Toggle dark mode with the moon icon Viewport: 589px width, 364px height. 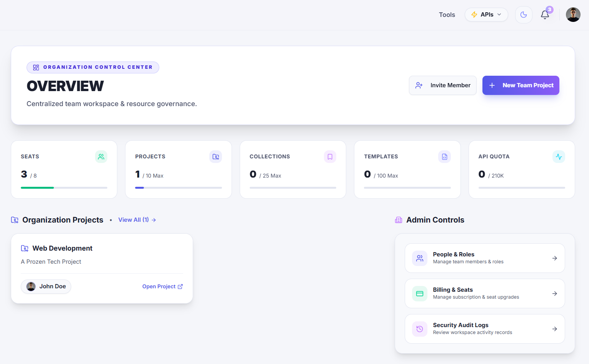click(x=524, y=15)
